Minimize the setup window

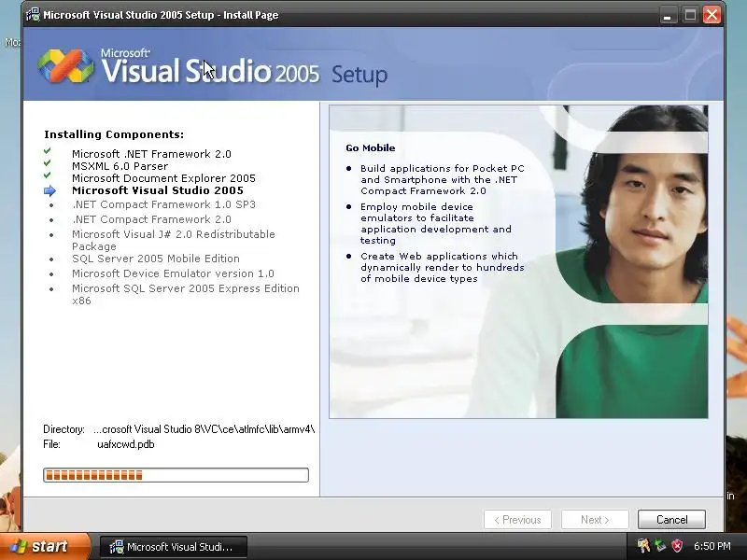click(668, 15)
